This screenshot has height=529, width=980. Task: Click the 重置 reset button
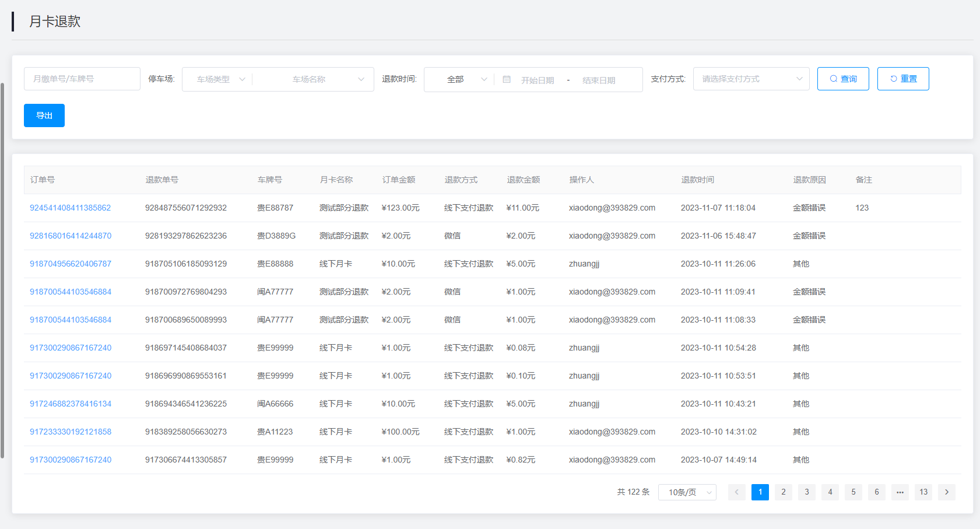click(902, 79)
